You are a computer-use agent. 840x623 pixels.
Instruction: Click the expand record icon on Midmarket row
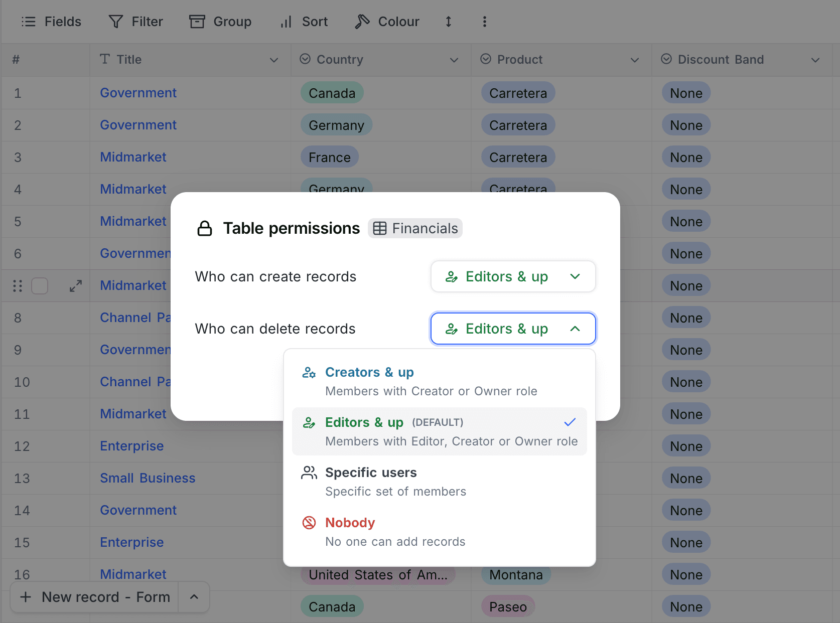point(75,285)
